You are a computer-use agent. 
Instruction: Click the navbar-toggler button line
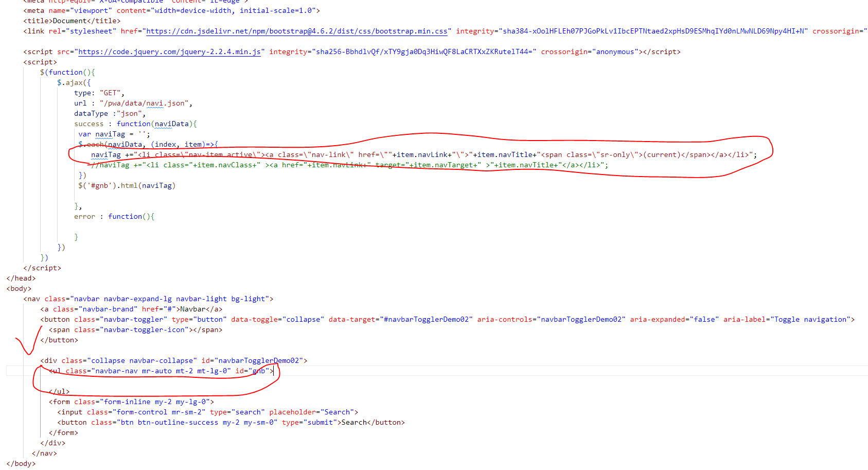(448, 320)
